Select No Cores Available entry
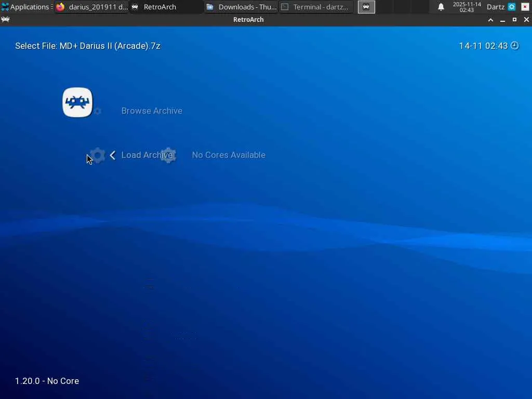The width and height of the screenshot is (532, 399). click(x=229, y=155)
